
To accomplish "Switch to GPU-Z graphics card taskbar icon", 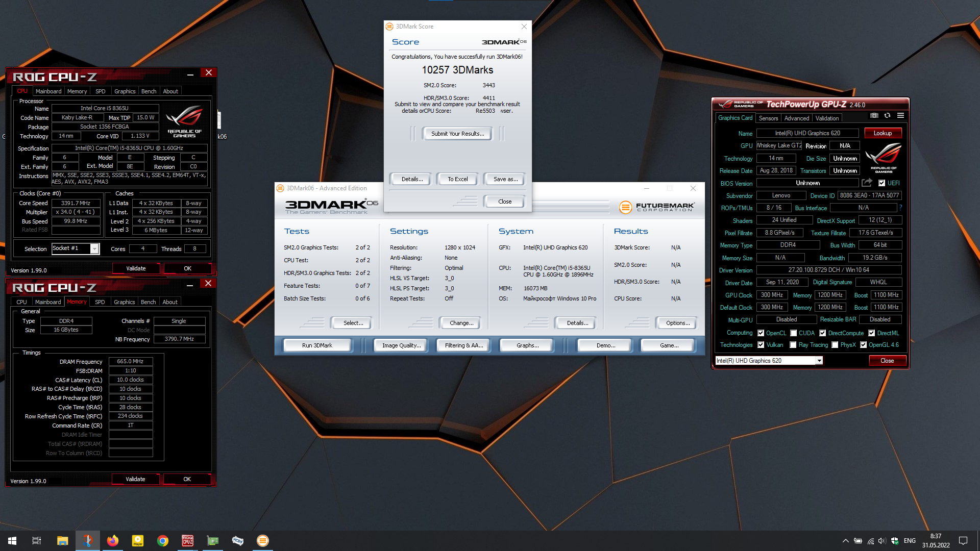I will coord(213,541).
